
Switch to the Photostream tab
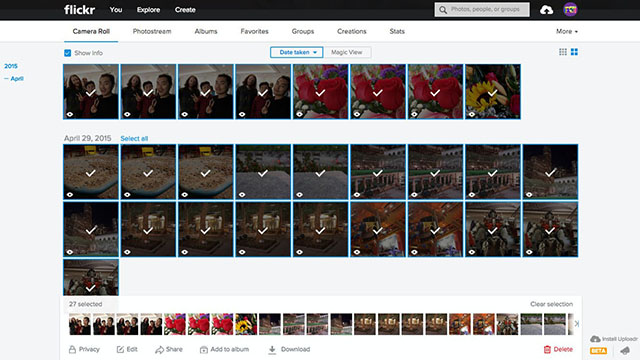152,31
